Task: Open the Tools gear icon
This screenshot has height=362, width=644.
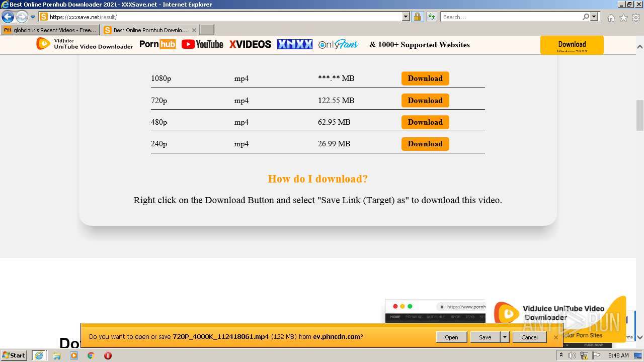Action: [636, 18]
